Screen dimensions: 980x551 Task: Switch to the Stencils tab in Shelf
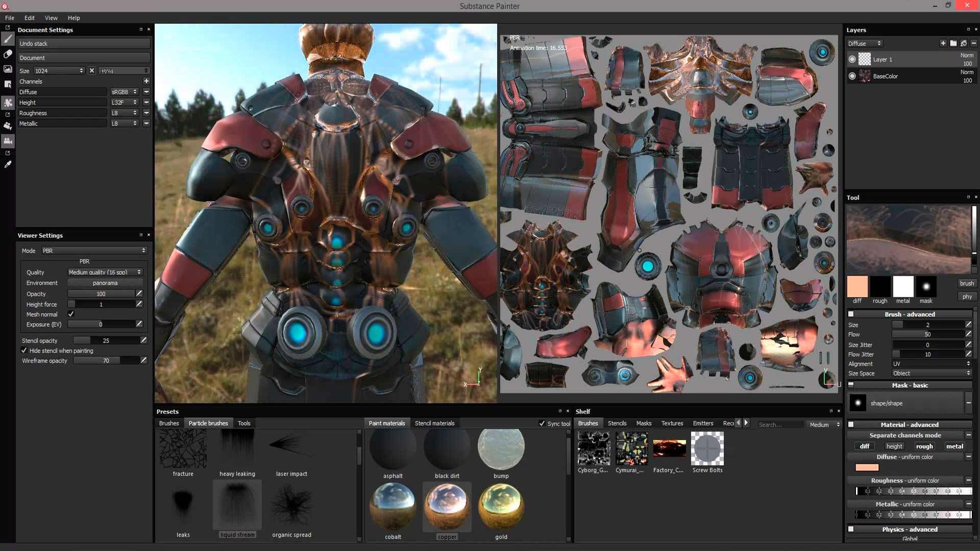pos(617,423)
